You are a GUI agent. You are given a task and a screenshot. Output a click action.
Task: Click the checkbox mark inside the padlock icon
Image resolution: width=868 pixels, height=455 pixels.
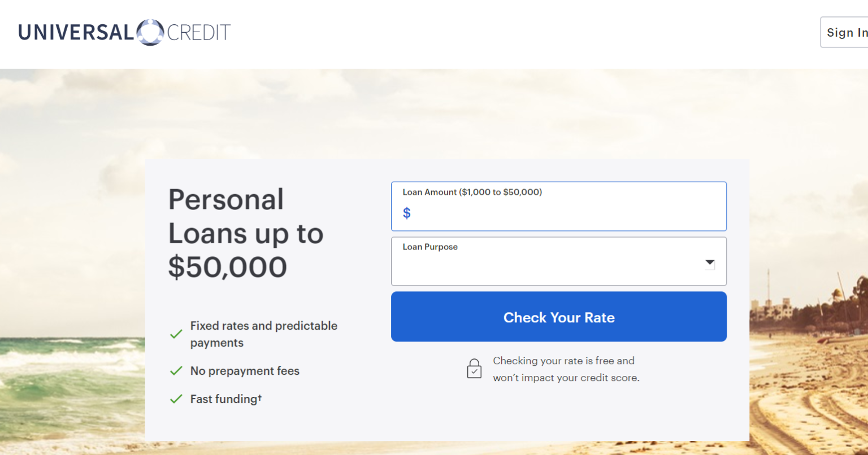click(x=474, y=371)
